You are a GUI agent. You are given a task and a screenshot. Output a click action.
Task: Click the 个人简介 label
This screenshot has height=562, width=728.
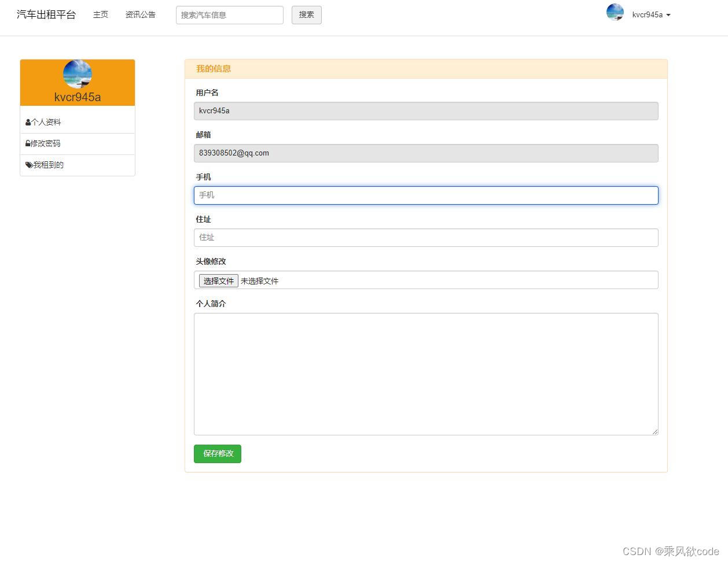click(211, 304)
